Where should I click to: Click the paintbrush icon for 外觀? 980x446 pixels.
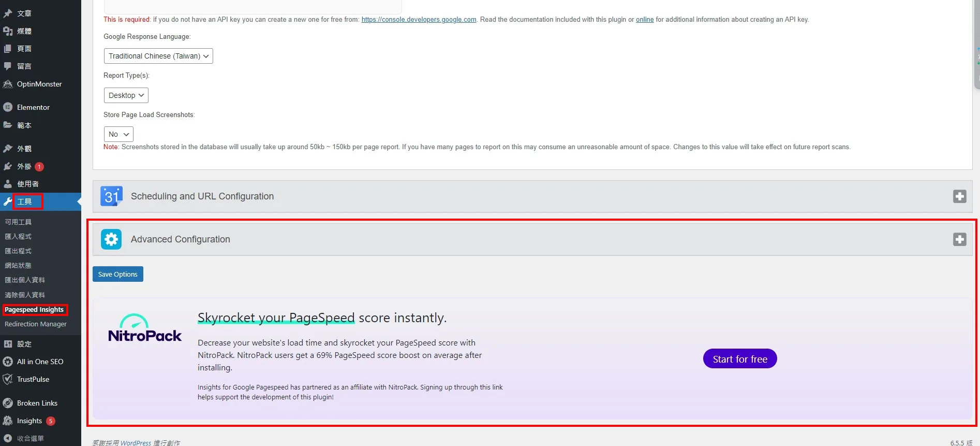pyautogui.click(x=8, y=149)
